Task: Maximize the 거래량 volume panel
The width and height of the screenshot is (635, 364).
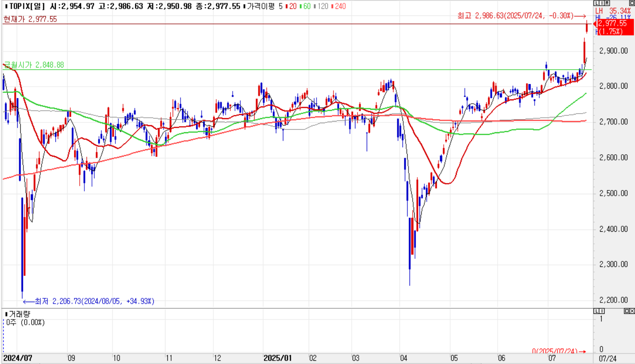Action: pos(627,311)
